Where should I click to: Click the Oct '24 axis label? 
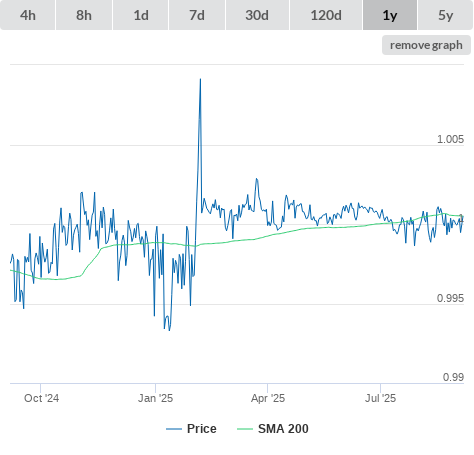click(41, 398)
